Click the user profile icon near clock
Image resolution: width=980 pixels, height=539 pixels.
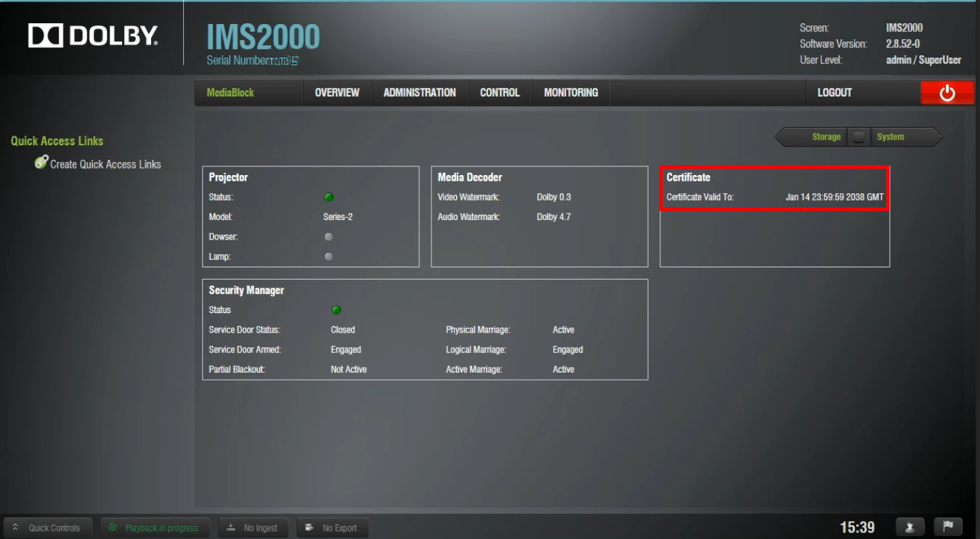coord(910,527)
